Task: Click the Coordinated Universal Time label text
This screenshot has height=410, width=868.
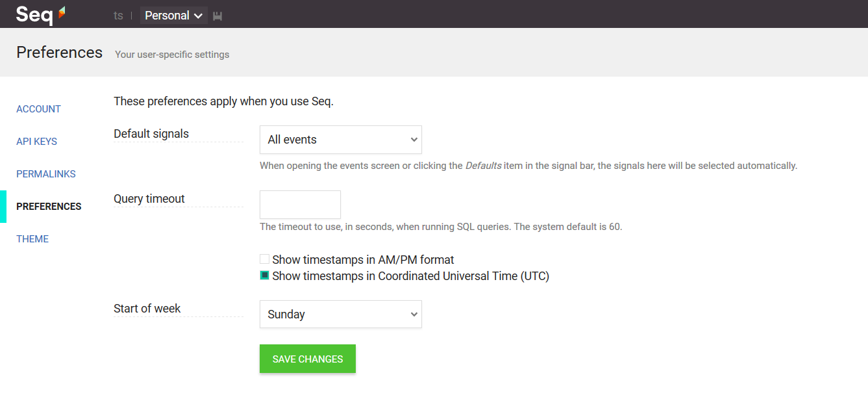Action: 411,275
